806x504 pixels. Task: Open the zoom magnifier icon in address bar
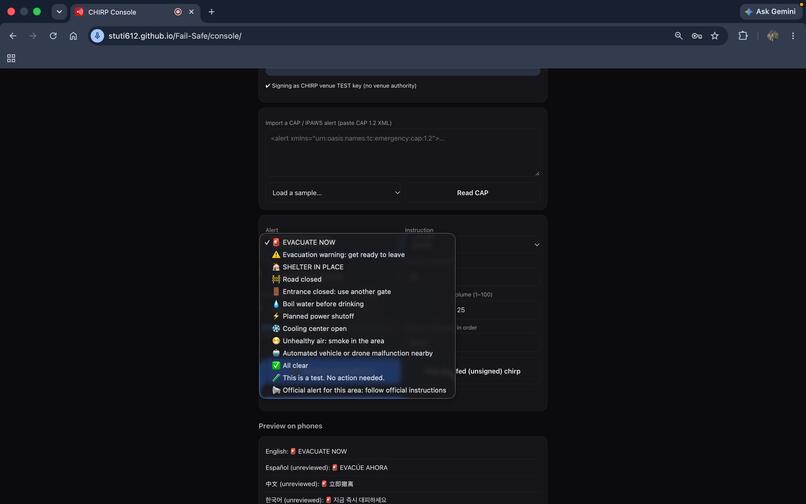pos(679,36)
